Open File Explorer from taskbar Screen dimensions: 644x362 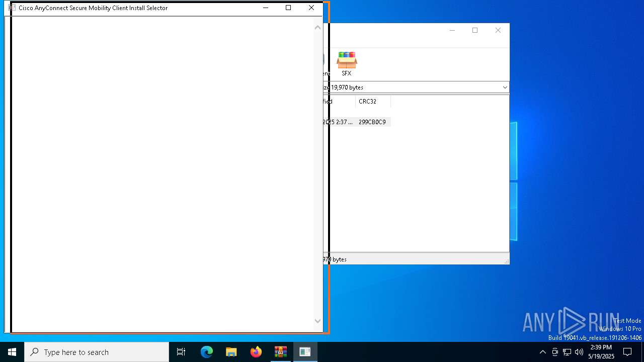tap(231, 352)
